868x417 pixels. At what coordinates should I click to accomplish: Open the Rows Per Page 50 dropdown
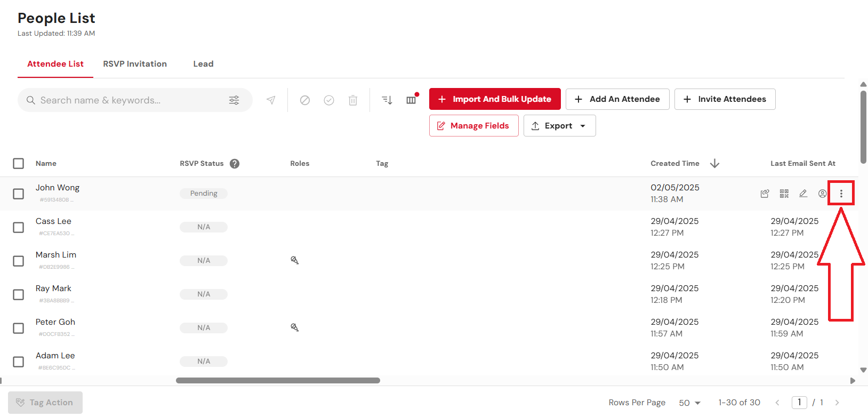689,403
